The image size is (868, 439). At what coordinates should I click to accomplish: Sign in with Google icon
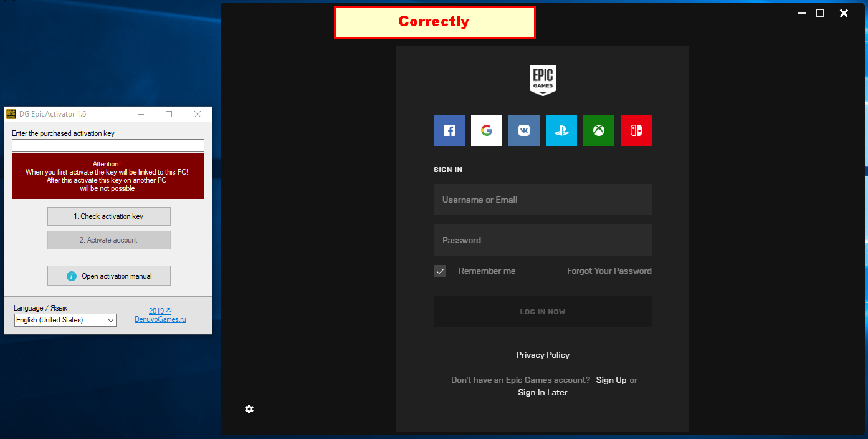(x=487, y=130)
